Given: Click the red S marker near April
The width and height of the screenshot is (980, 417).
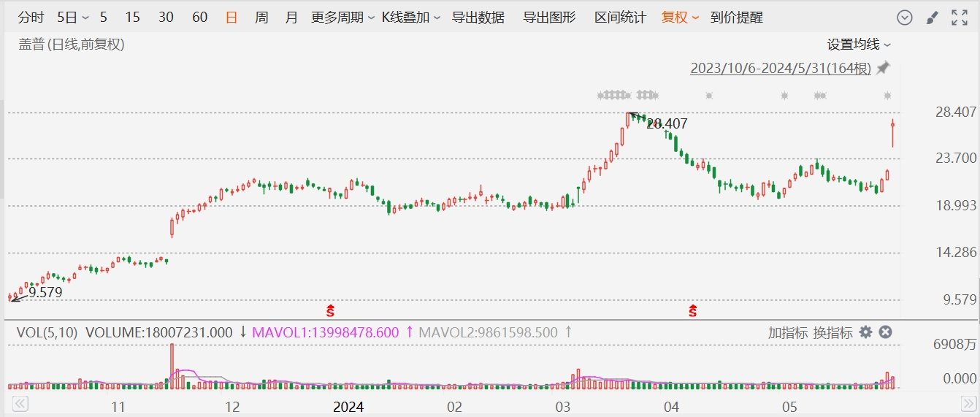Looking at the screenshot, I should tap(692, 312).
